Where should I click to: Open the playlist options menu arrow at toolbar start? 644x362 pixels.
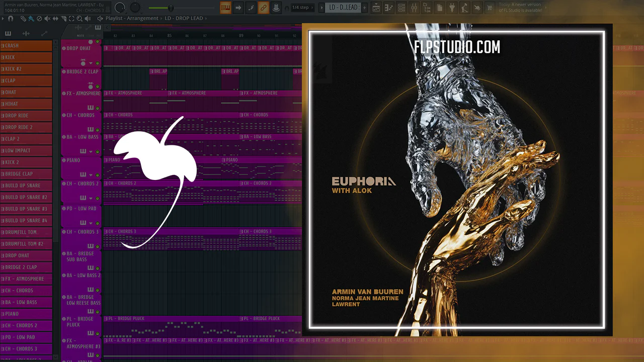(x=3, y=19)
